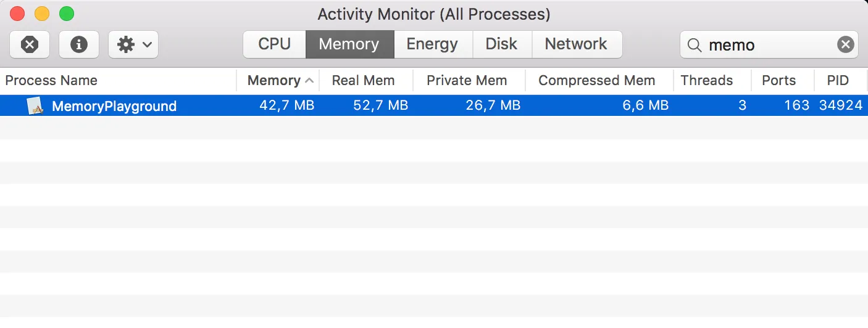
Task: Open the gear action dropdown menu
Action: pyautogui.click(x=133, y=44)
